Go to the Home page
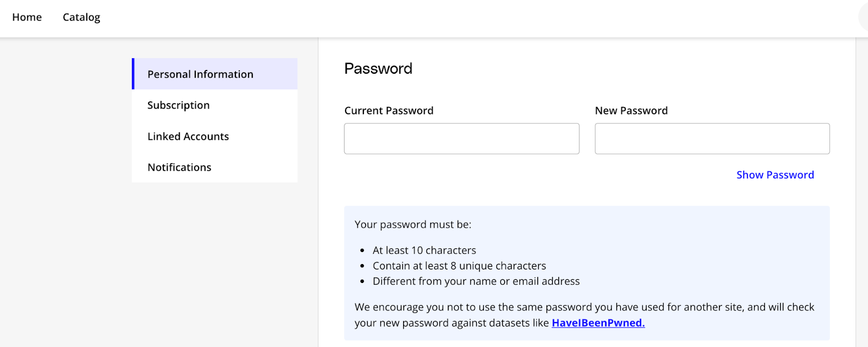The image size is (868, 347). pos(27,17)
